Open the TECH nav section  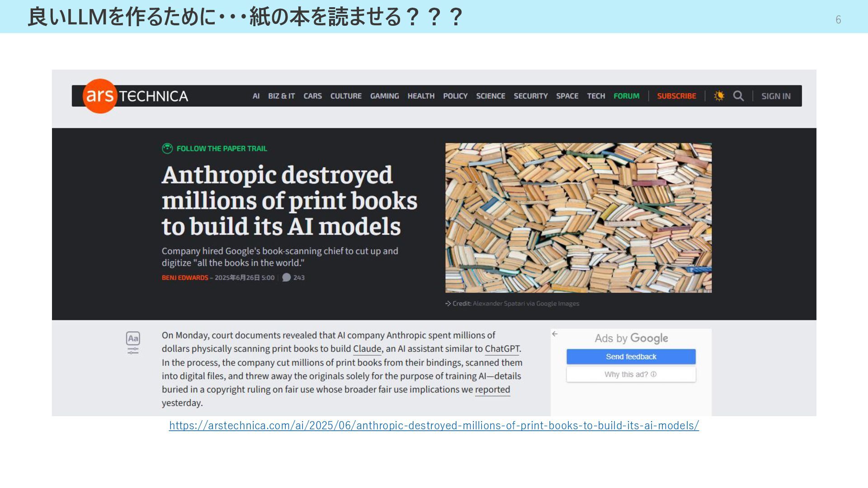[596, 96]
